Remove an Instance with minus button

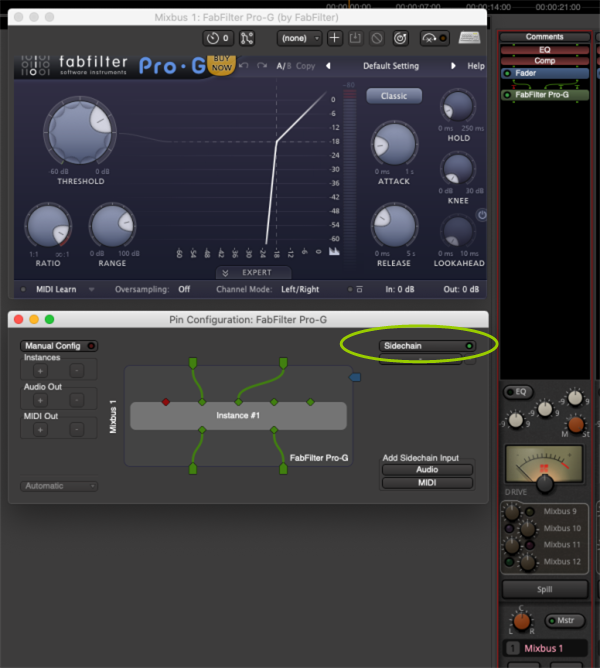77,371
